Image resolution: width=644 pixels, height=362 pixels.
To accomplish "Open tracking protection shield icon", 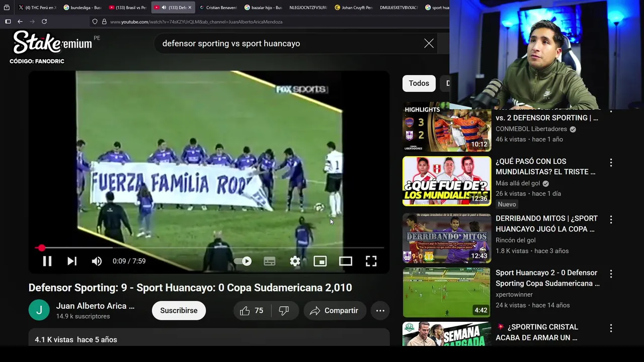I will 95,22.
